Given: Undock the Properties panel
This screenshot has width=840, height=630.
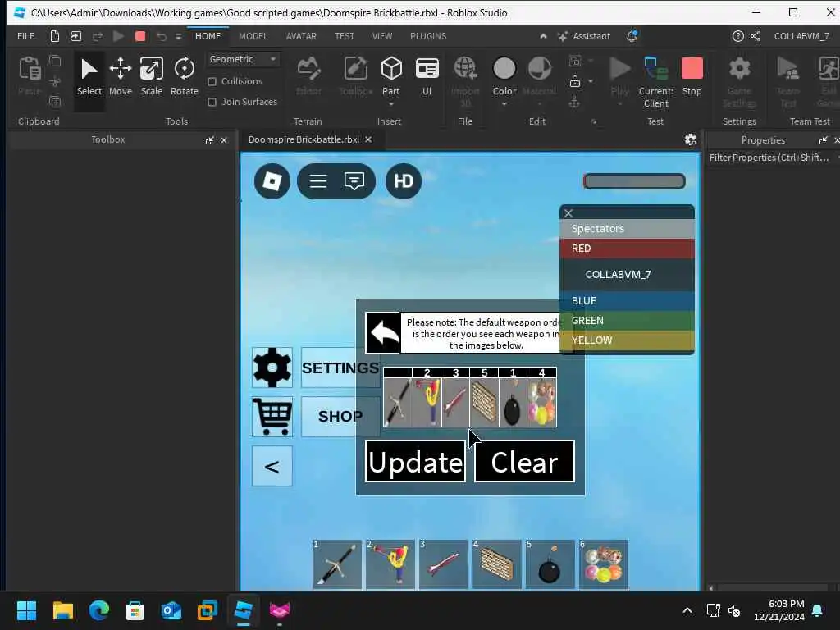Looking at the screenshot, I should 823,140.
